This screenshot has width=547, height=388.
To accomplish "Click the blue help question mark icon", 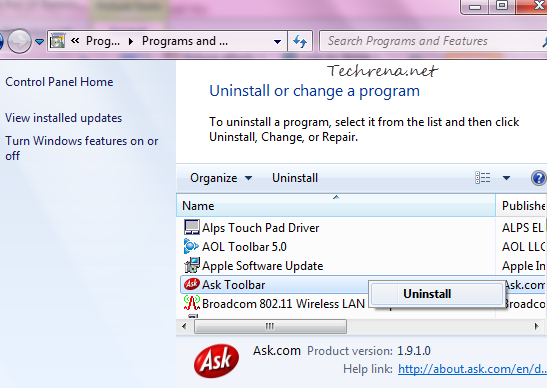I will pos(538,178).
